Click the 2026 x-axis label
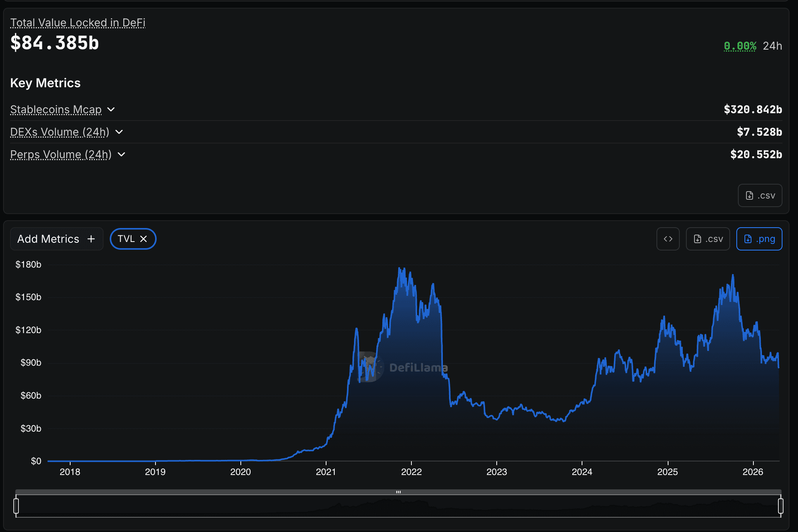 (753, 472)
